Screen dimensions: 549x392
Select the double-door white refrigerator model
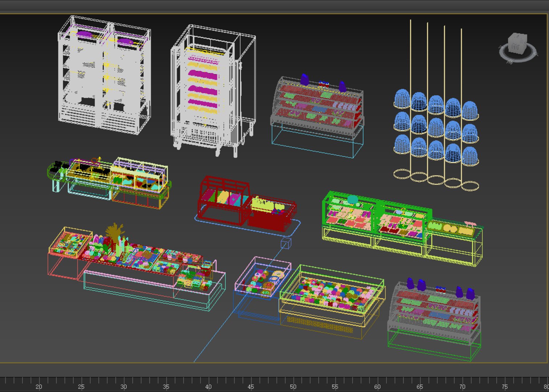point(104,75)
